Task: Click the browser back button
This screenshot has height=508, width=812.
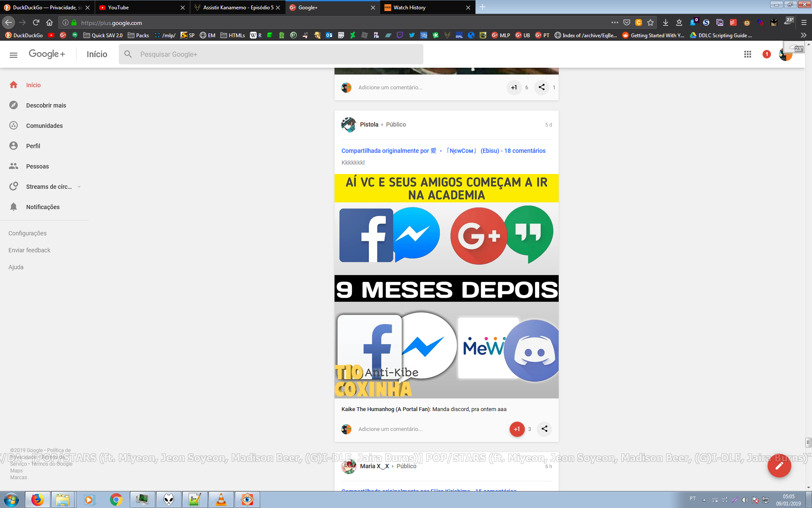Action: point(8,22)
